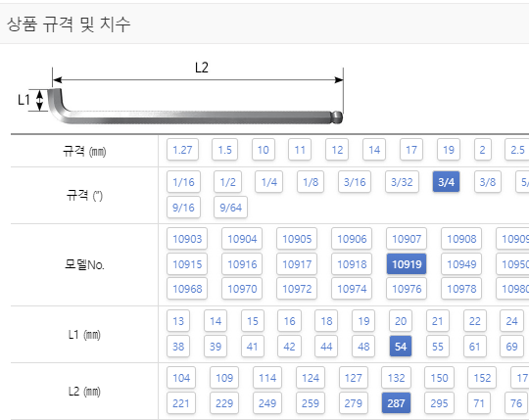Select the 1.27 mm size chip
This screenshot has width=529, height=420.
pos(182,150)
